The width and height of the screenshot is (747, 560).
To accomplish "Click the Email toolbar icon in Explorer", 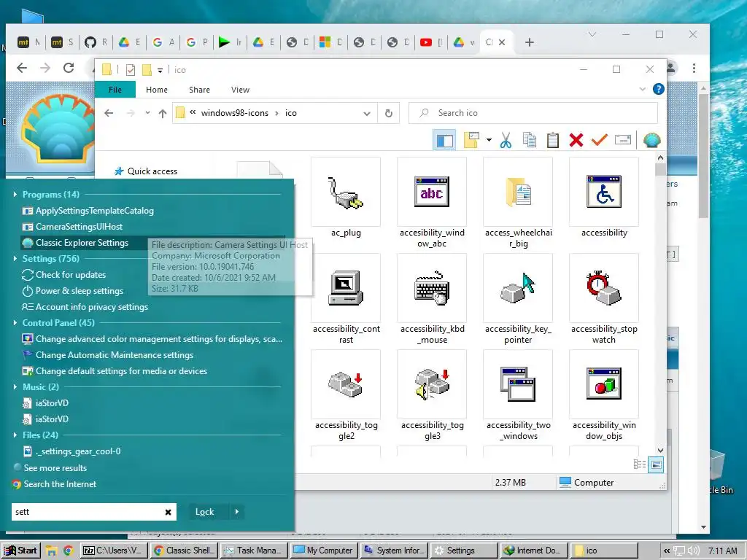I will [623, 140].
